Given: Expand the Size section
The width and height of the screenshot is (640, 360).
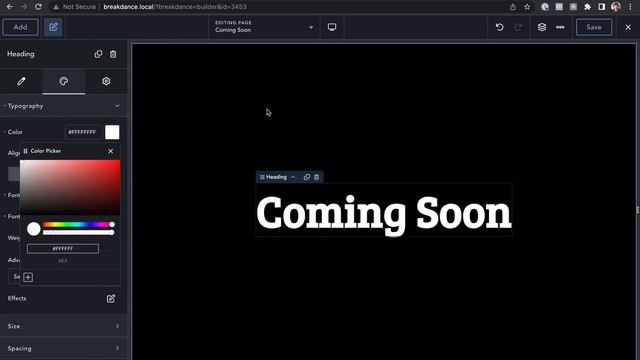Looking at the screenshot, I should pos(64,326).
